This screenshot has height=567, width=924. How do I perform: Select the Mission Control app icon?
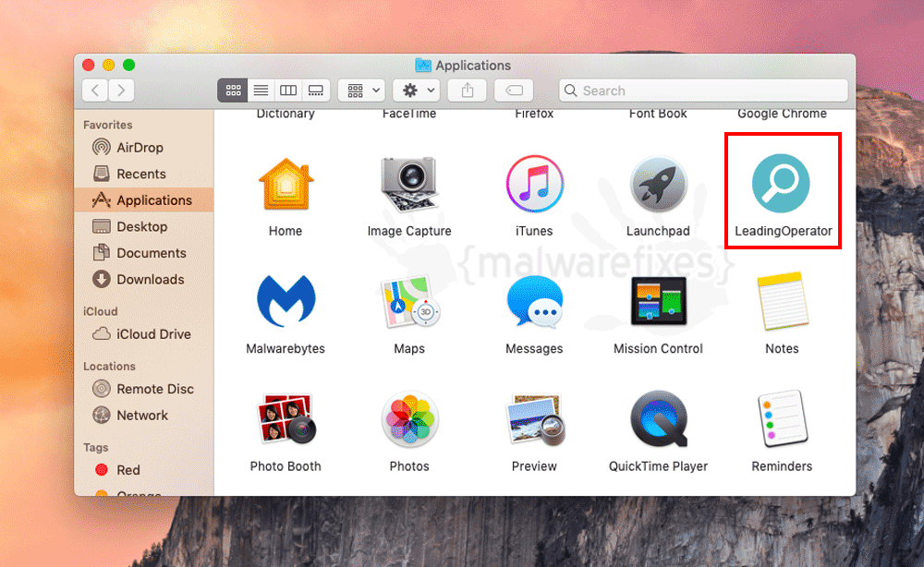658,301
